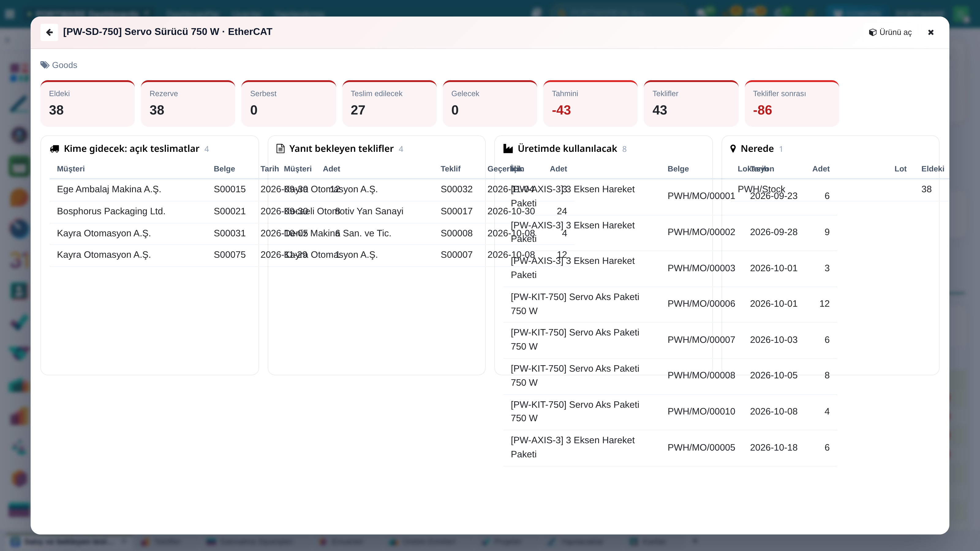This screenshot has height=551, width=980.
Task: Click the document icon beside 'Yanıt bekleyen teklifler'
Action: point(281,149)
